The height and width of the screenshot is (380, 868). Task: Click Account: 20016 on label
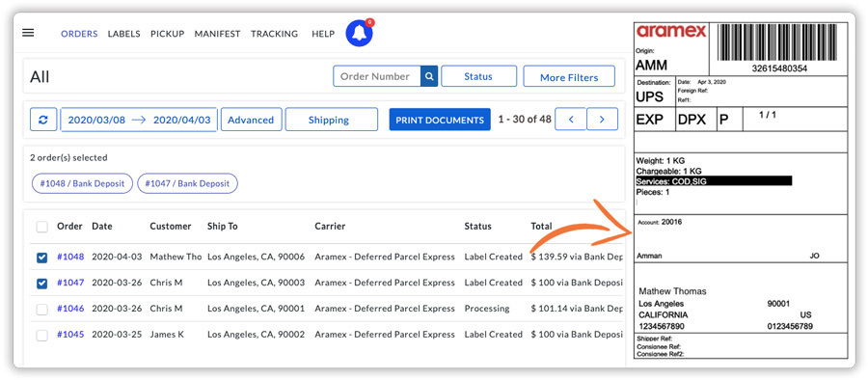tap(660, 222)
